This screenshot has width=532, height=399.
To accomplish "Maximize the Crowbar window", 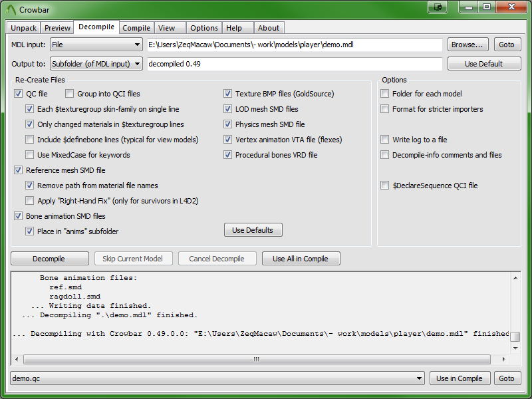I will point(487,7).
